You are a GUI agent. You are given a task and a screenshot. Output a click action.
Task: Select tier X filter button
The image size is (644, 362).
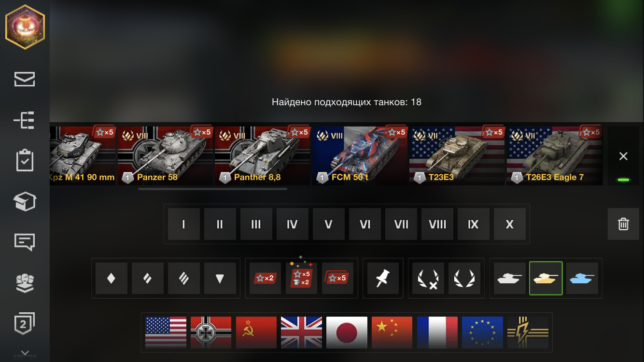(x=510, y=224)
